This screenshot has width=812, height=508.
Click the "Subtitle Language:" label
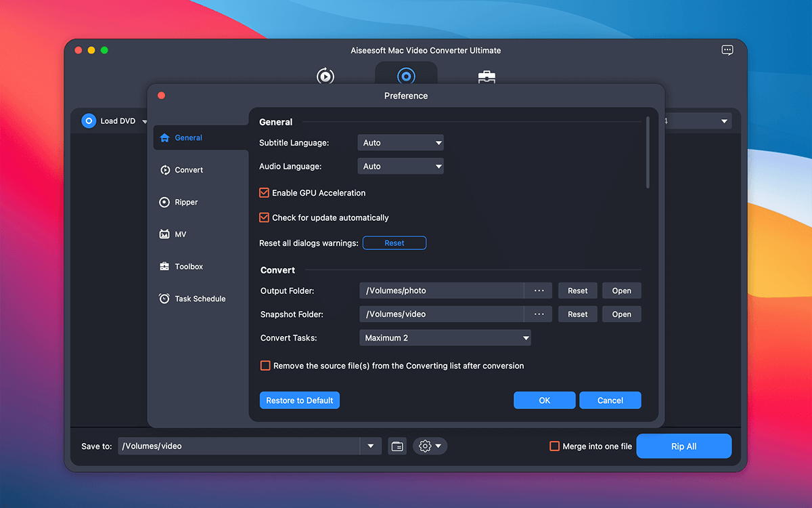(x=294, y=143)
